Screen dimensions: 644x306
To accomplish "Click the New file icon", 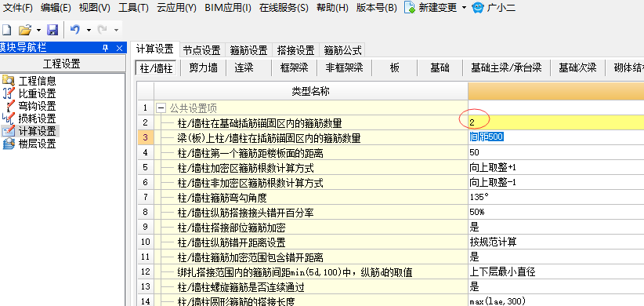I will point(6,30).
